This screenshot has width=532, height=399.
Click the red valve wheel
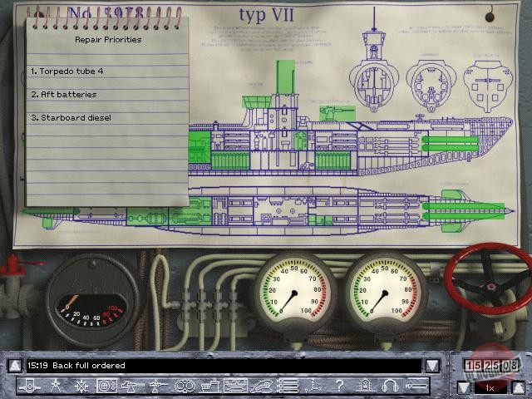[490, 278]
